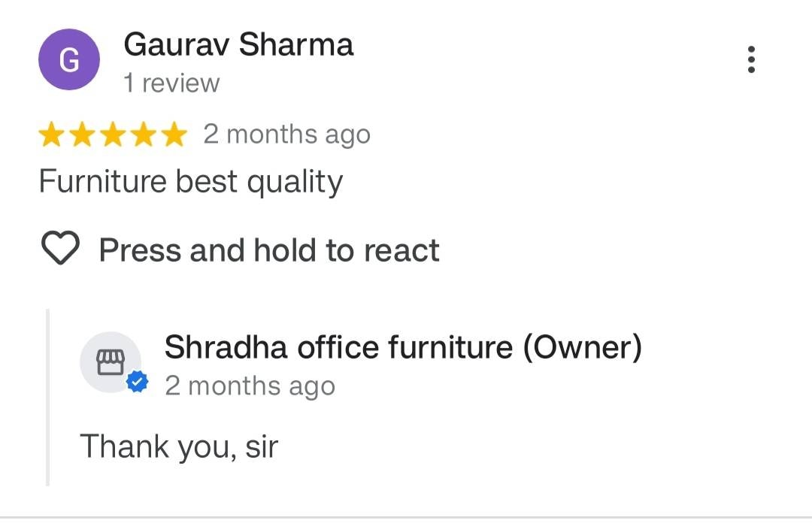
Task: Tap the heart react icon
Action: click(59, 249)
